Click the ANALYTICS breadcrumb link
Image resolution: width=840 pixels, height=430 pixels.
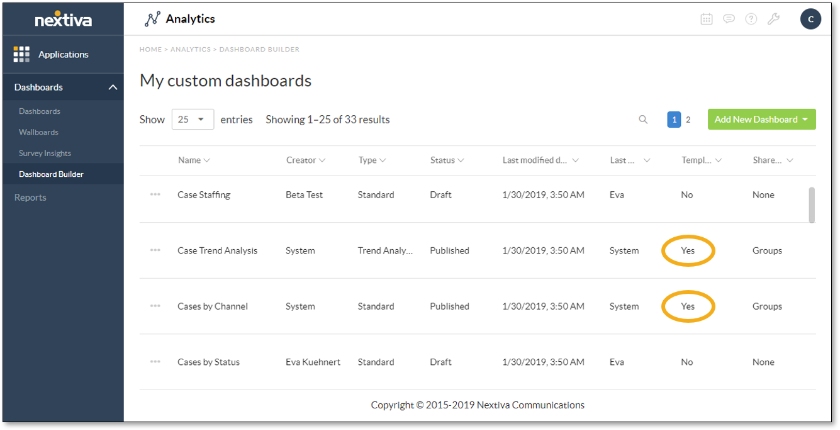point(190,49)
